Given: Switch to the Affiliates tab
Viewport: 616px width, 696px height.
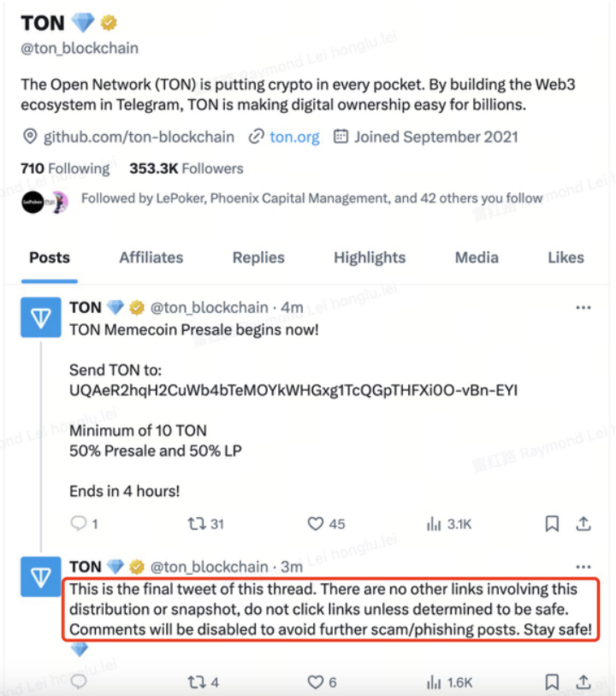Looking at the screenshot, I should 151,257.
